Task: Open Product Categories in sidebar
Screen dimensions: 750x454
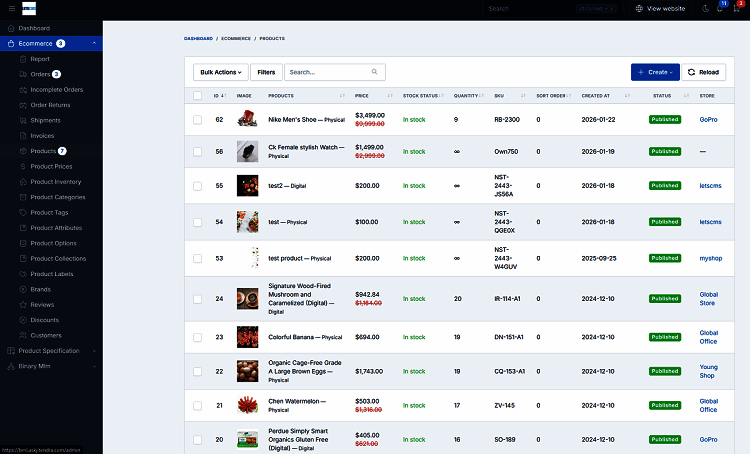Action: click(58, 197)
